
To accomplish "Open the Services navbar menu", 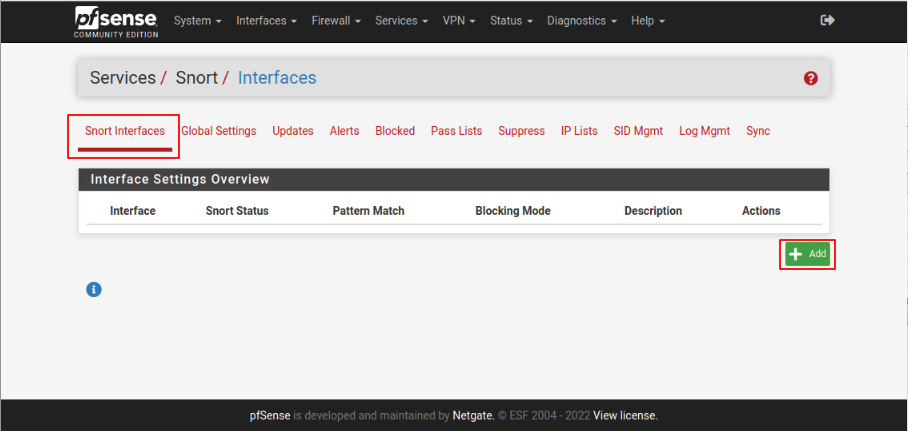I will pyautogui.click(x=401, y=21).
